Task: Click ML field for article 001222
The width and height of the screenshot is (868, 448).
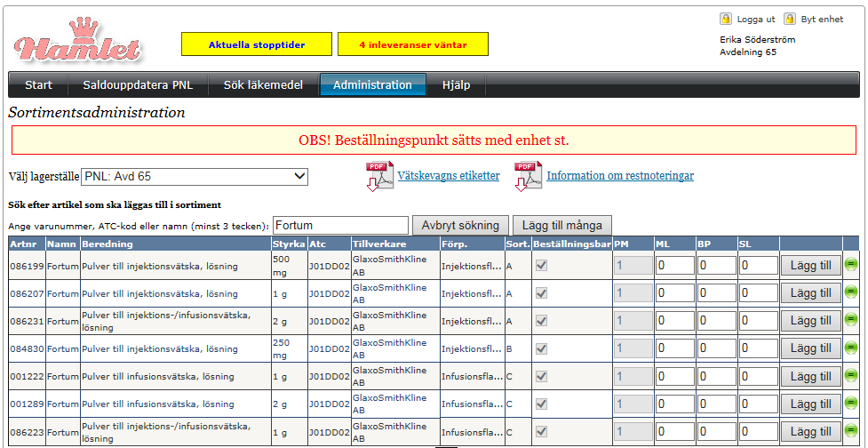Action: 675,376
